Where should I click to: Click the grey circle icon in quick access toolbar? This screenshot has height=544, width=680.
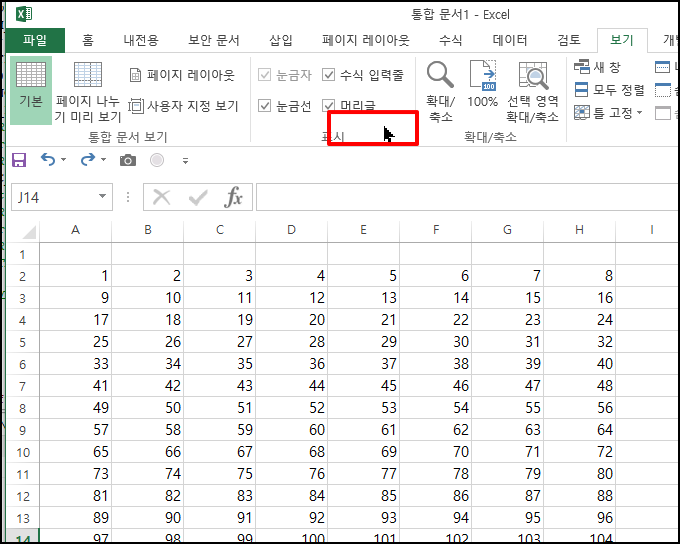point(157,161)
